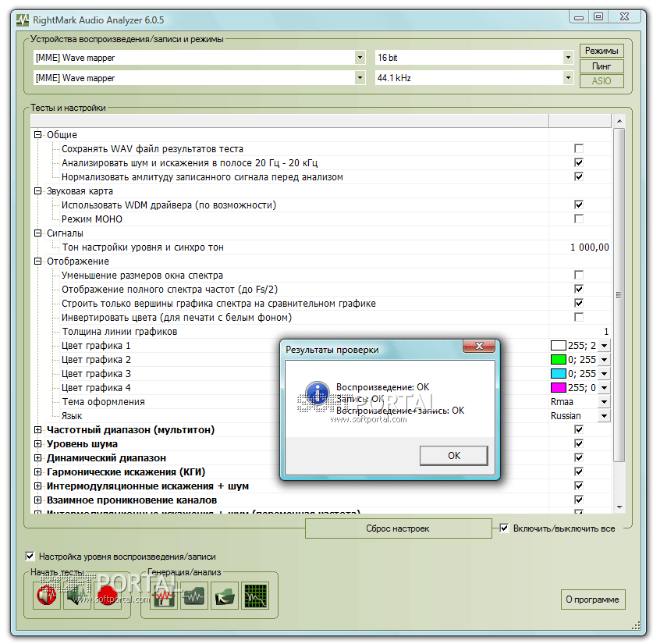Open the '44.1 kHz' sample rate dropdown
This screenshot has height=644, width=653.
pos(568,77)
